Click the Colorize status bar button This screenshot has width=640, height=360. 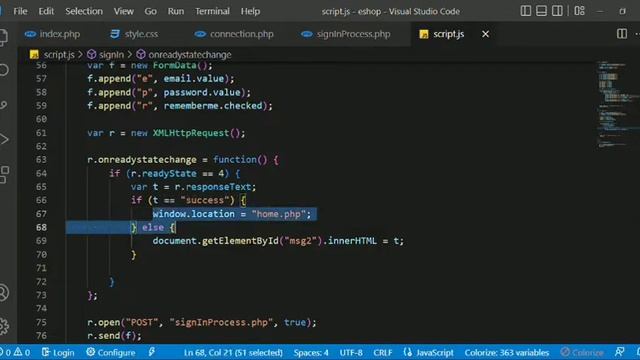coord(582,352)
